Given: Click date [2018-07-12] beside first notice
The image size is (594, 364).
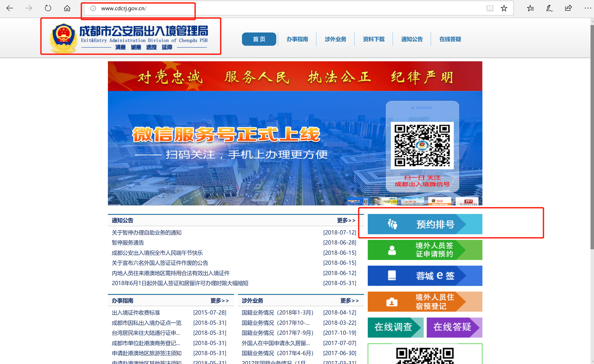Looking at the screenshot, I should point(340,232).
